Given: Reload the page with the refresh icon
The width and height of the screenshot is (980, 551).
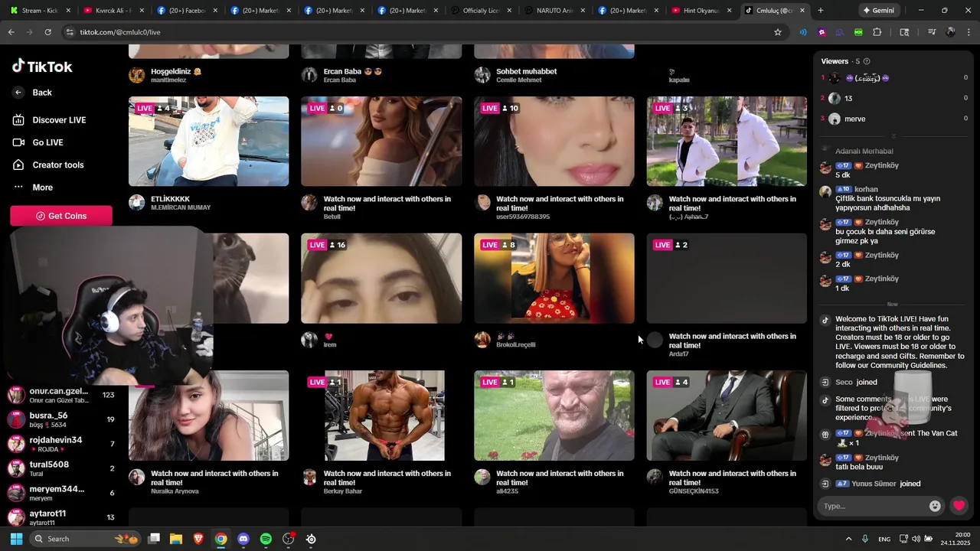Looking at the screenshot, I should [x=47, y=32].
